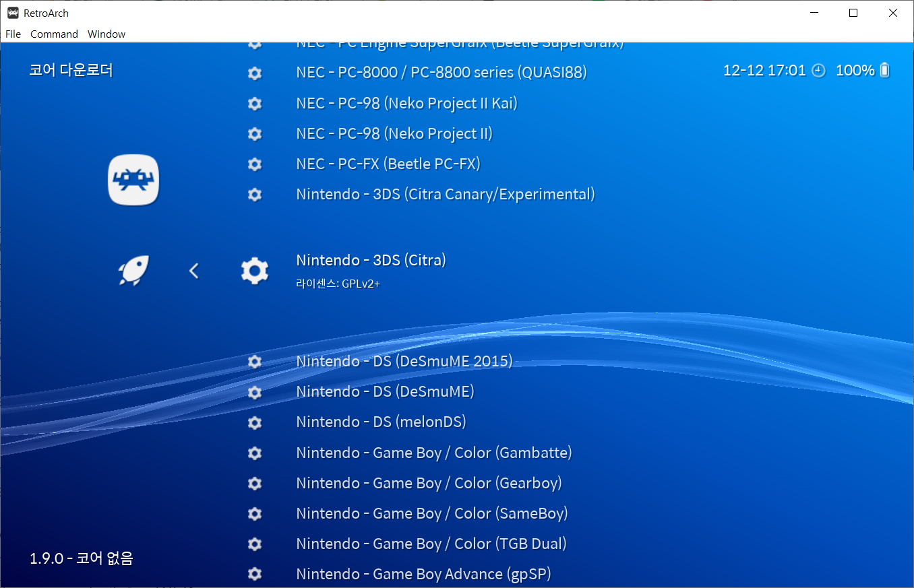The width and height of the screenshot is (914, 588).
Task: Close the RetroArch window
Action: pyautogui.click(x=893, y=13)
